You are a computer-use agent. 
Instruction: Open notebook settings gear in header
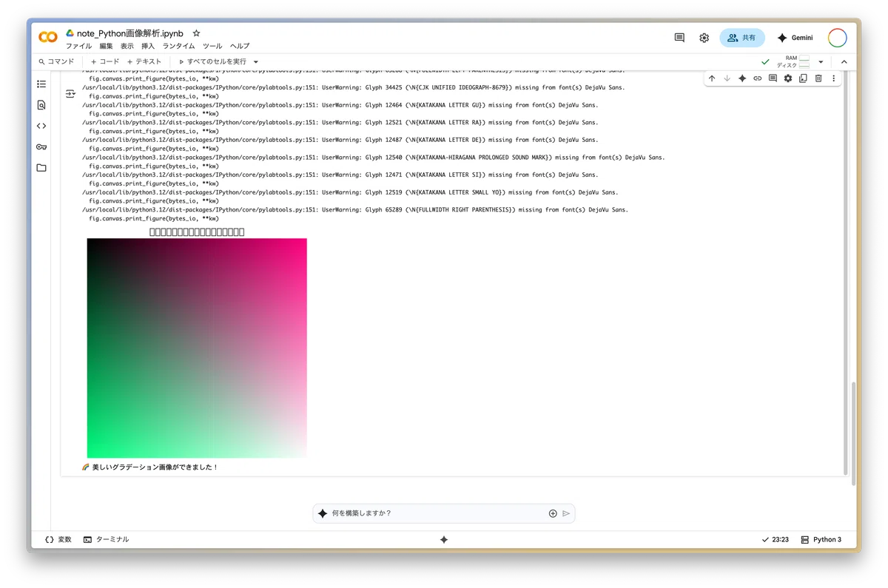click(x=704, y=38)
